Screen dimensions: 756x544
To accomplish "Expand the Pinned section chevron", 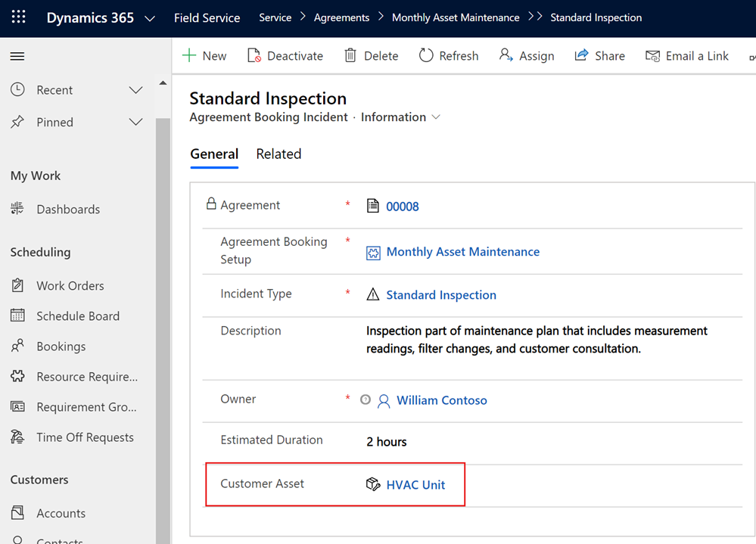I will [136, 122].
